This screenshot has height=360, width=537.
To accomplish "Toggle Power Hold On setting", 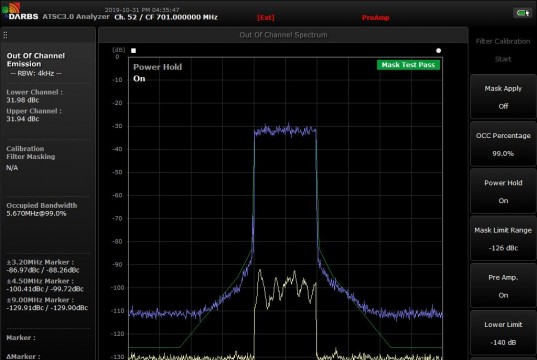I will coord(503,191).
